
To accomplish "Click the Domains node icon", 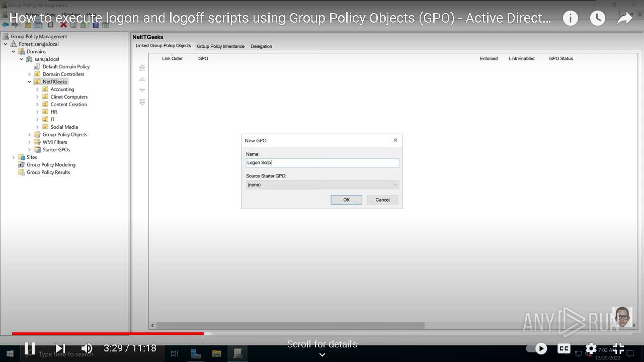I will pos(22,51).
